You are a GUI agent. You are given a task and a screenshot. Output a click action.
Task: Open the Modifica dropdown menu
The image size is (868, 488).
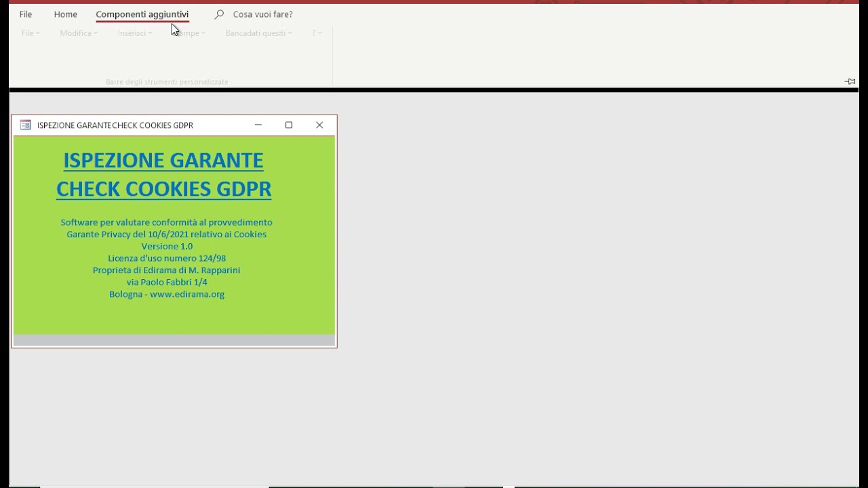coord(79,33)
